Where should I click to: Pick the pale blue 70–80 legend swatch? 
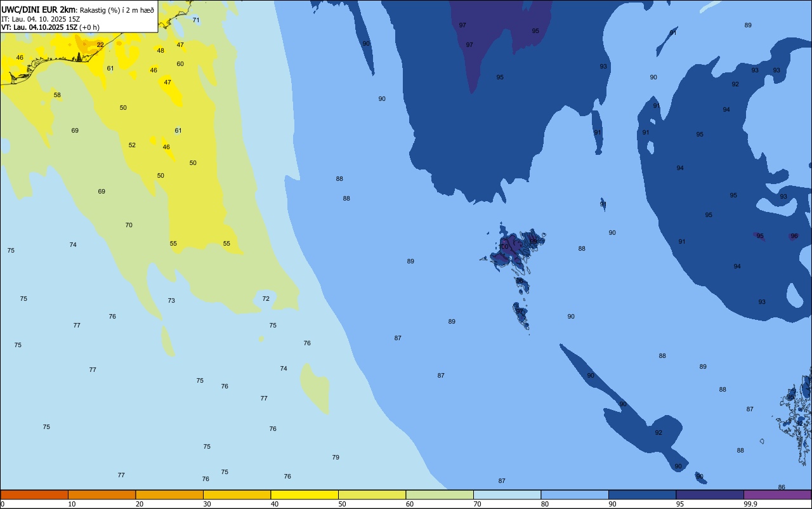coord(507,494)
